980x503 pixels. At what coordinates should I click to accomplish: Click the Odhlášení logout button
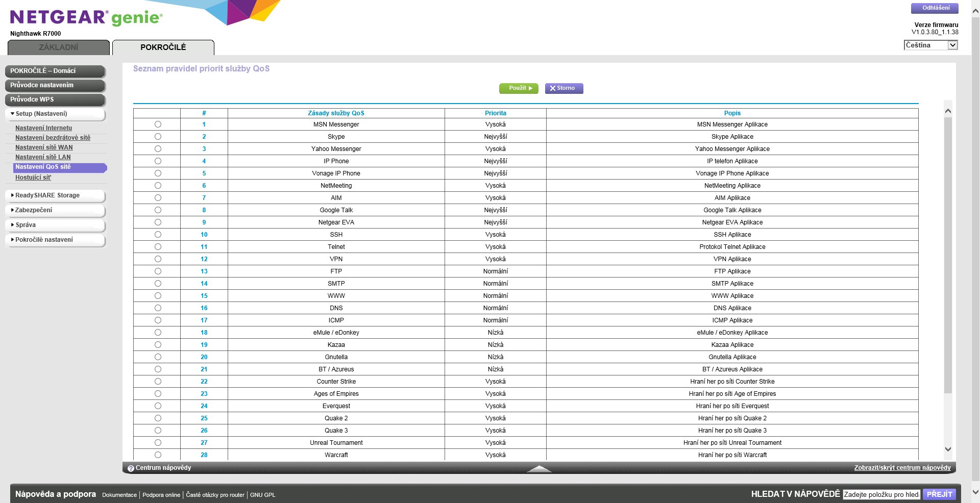pyautogui.click(x=935, y=8)
